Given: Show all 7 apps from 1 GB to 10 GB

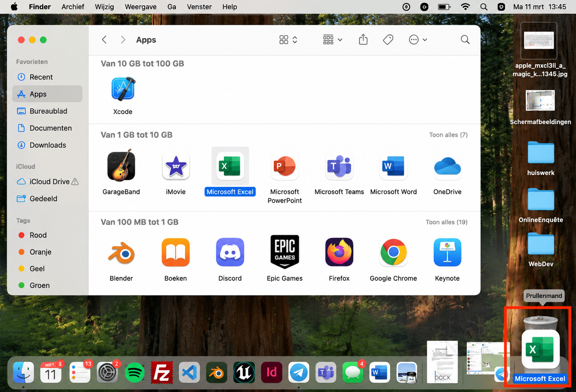Looking at the screenshot, I should [x=448, y=135].
